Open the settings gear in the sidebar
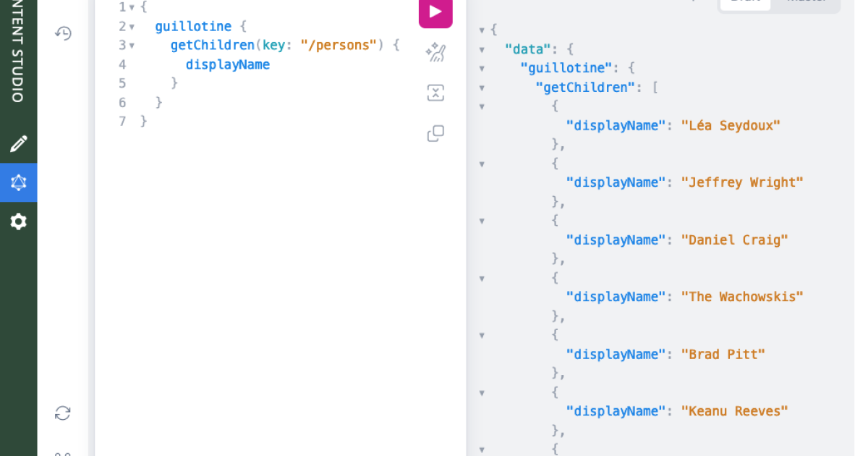This screenshot has width=868, height=456. pyautogui.click(x=18, y=221)
